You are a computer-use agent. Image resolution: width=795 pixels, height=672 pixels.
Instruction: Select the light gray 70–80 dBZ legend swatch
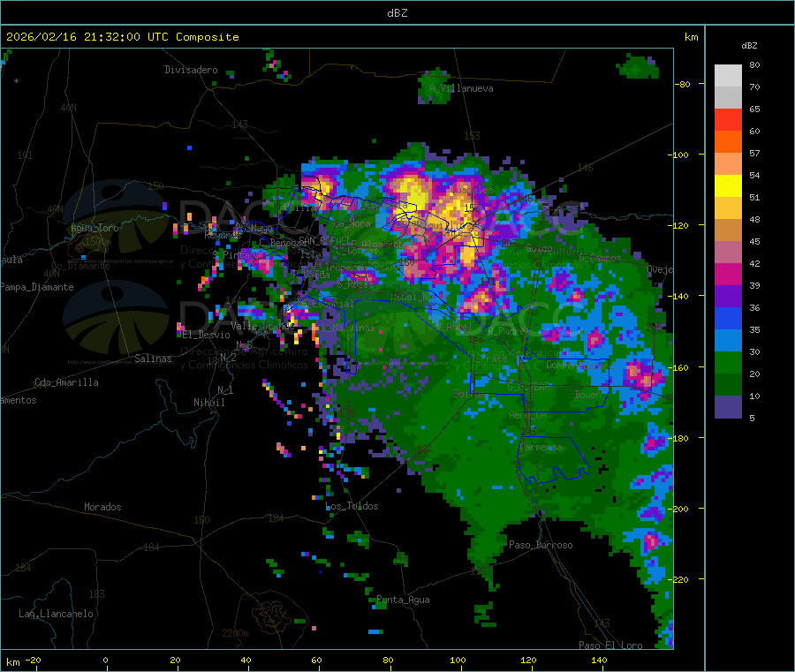[x=728, y=76]
